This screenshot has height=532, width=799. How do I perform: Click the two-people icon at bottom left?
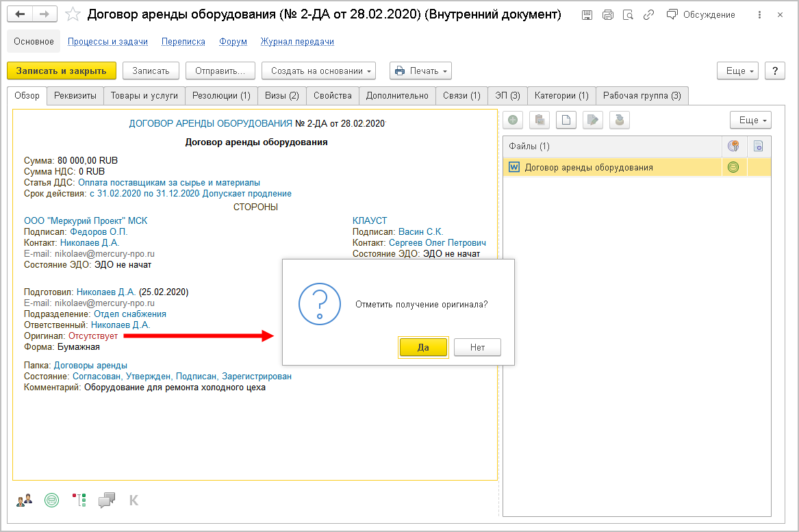pyautogui.click(x=24, y=501)
